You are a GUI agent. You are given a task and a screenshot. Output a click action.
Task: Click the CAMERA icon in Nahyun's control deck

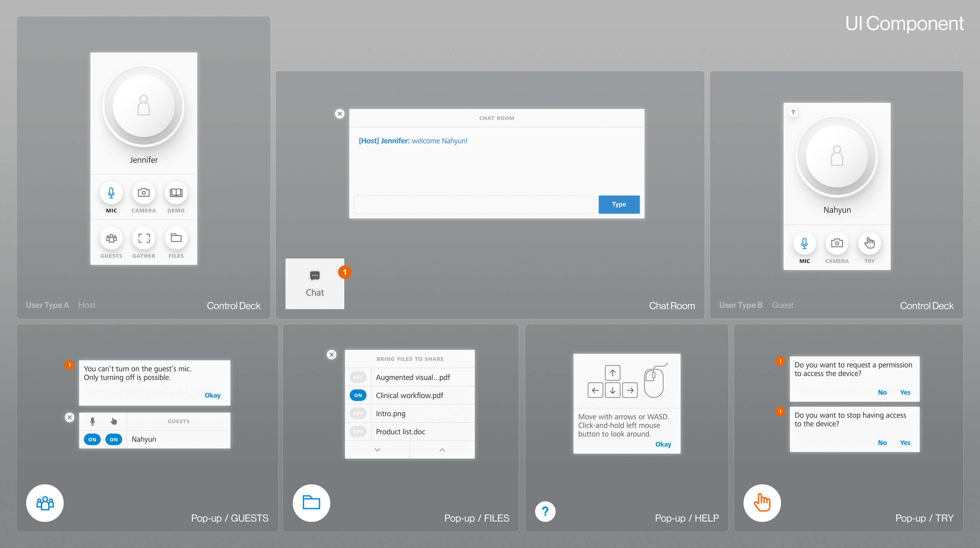(x=837, y=243)
